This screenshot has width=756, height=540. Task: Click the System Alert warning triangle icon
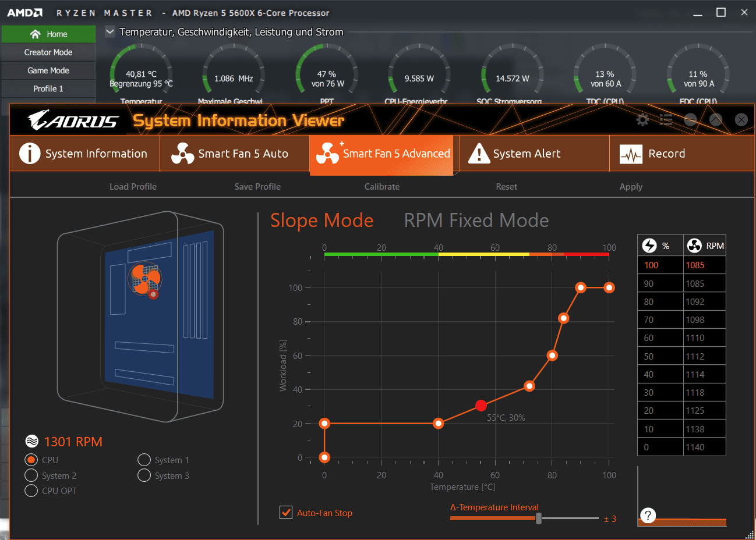click(479, 154)
